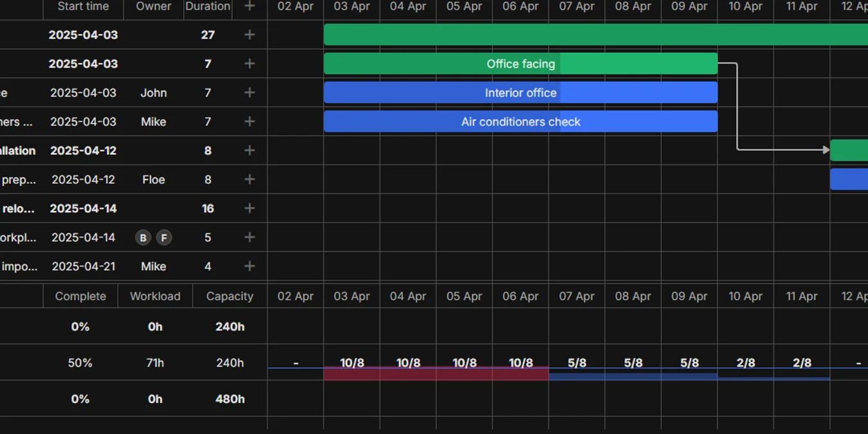Click the truncated task name 'impo...'
The image size is (868, 434).
19,266
